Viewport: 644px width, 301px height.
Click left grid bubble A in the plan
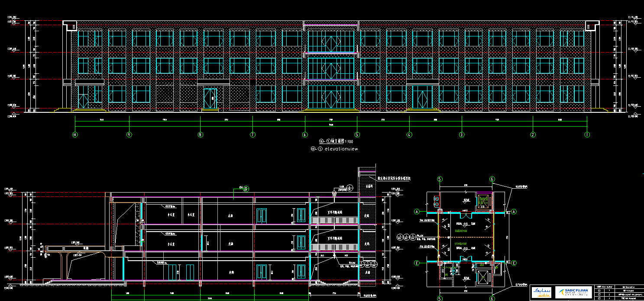point(417,212)
